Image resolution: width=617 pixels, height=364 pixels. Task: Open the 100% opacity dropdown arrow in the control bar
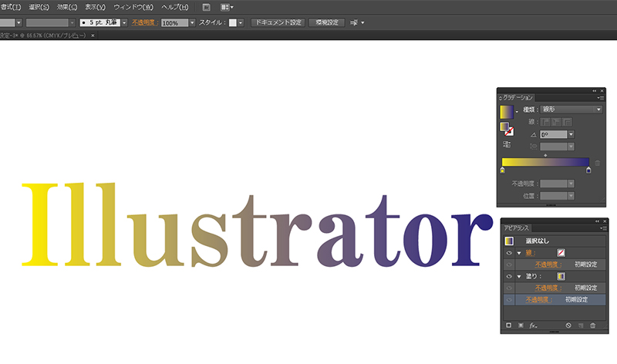[192, 23]
